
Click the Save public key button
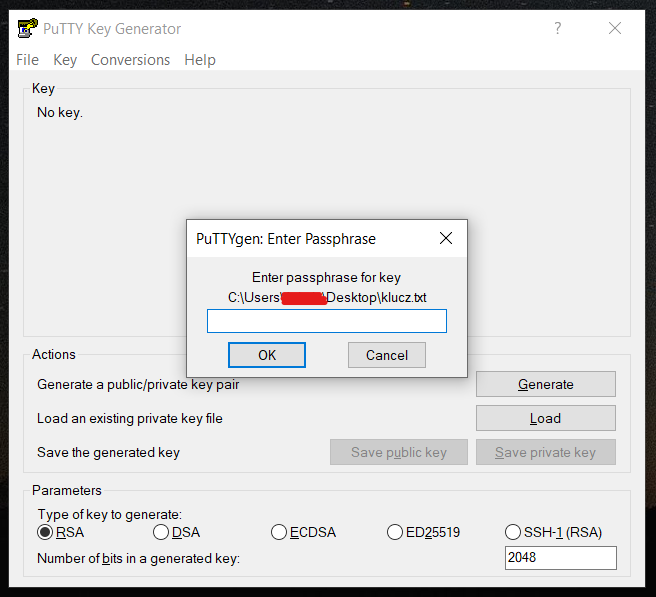coord(399,452)
